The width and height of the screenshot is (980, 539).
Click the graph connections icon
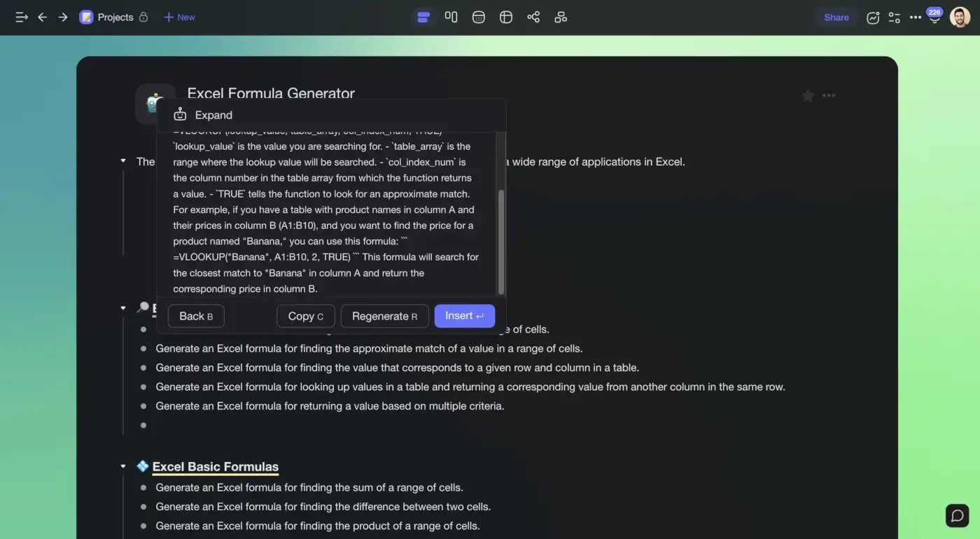[x=533, y=17]
